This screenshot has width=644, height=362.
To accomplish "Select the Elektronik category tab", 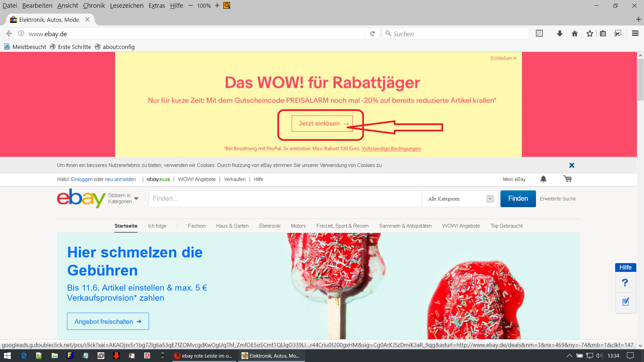I will tap(270, 226).
